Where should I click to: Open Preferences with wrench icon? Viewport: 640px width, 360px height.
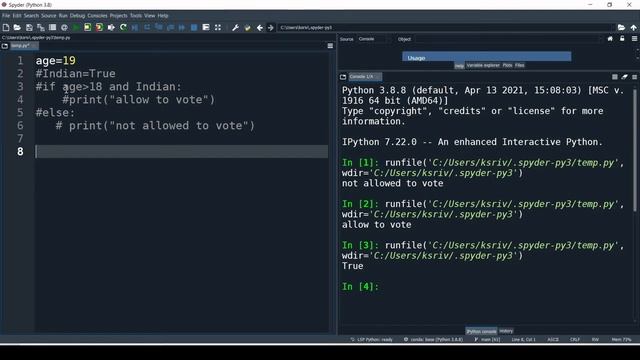[x=236, y=27]
